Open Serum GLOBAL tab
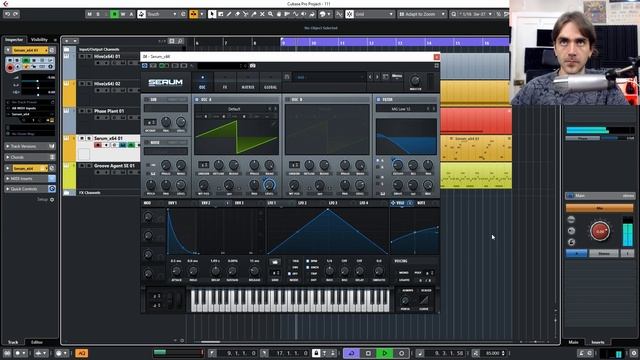This screenshot has width=640, height=360. (270, 82)
